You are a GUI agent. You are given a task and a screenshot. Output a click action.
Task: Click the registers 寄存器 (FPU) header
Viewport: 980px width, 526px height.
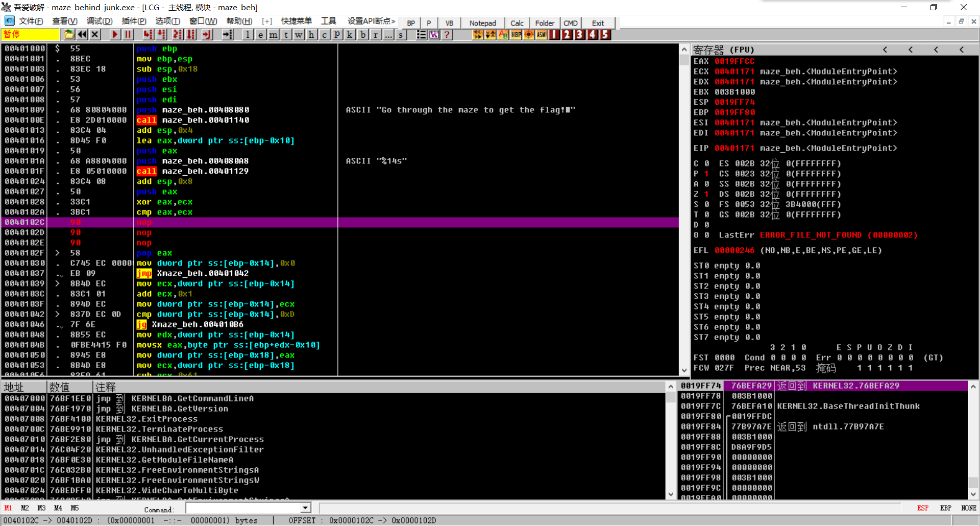click(723, 50)
